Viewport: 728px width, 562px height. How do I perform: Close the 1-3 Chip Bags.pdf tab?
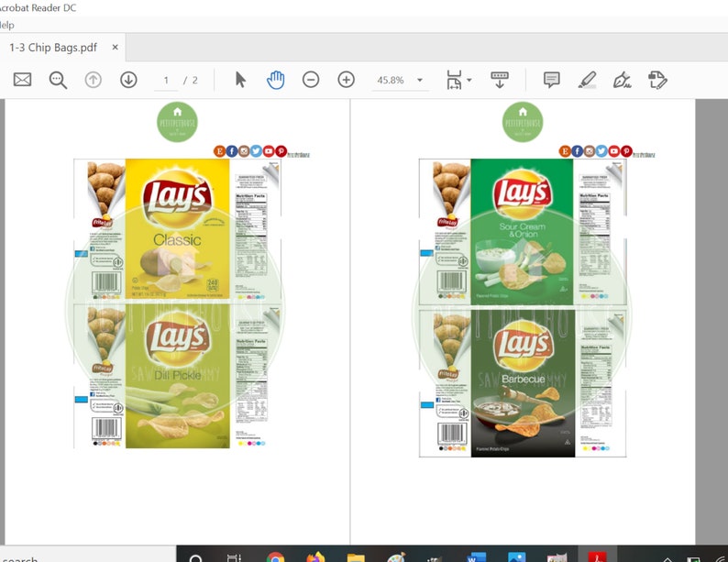pos(116,48)
